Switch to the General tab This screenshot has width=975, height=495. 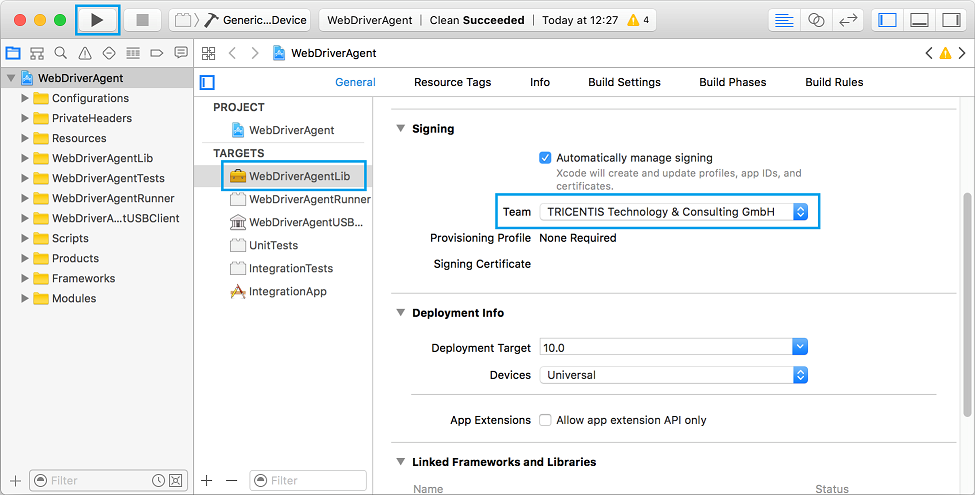(355, 82)
